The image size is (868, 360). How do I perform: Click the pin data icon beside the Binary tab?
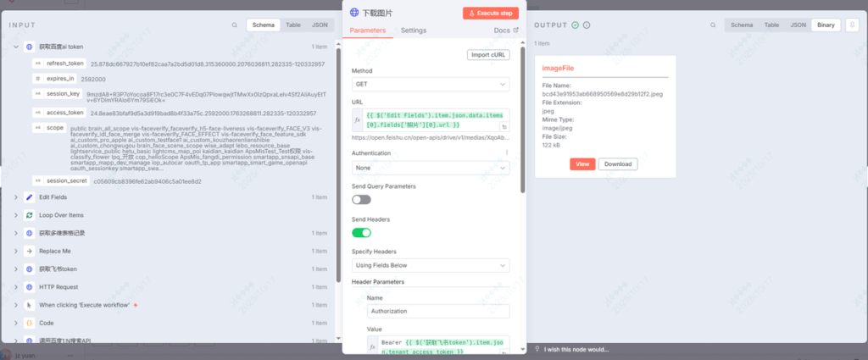pyautogui.click(x=852, y=25)
